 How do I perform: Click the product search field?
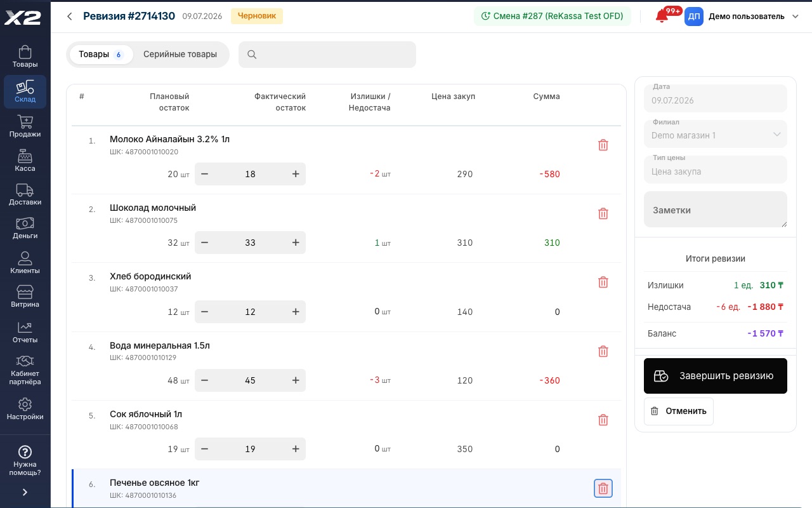coord(327,55)
